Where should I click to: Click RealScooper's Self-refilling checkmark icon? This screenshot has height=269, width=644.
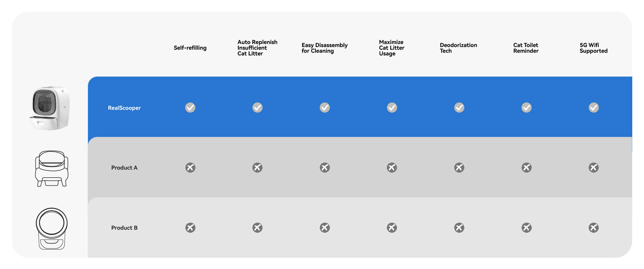190,107
